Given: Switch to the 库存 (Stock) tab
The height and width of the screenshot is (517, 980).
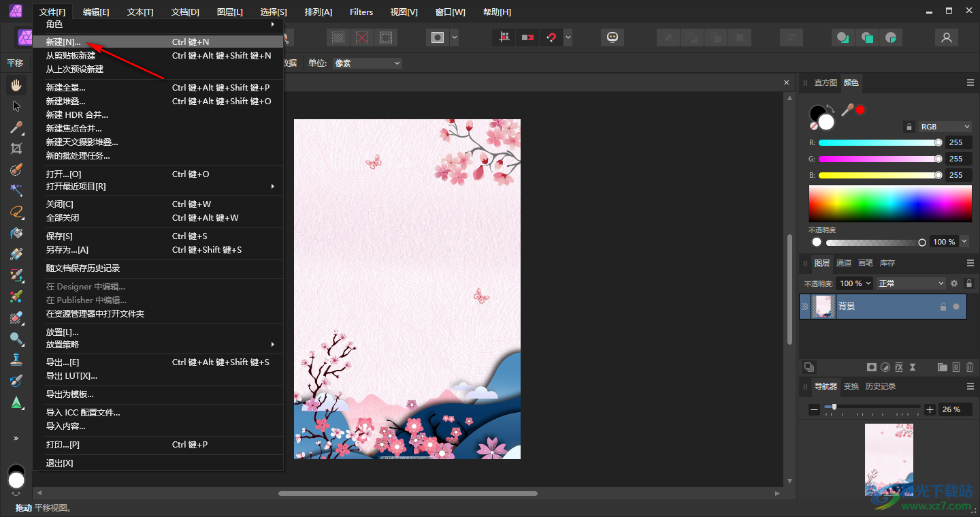Looking at the screenshot, I should tap(887, 263).
